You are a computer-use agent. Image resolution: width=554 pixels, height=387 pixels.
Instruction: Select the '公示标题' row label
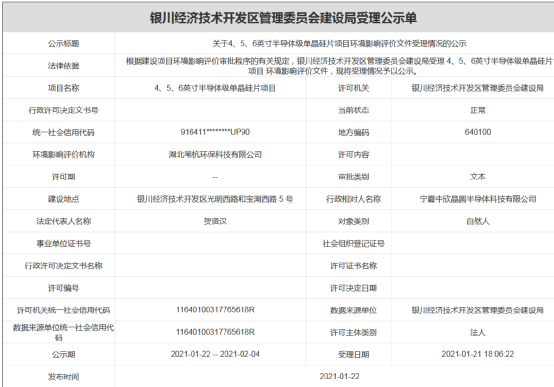click(x=64, y=44)
